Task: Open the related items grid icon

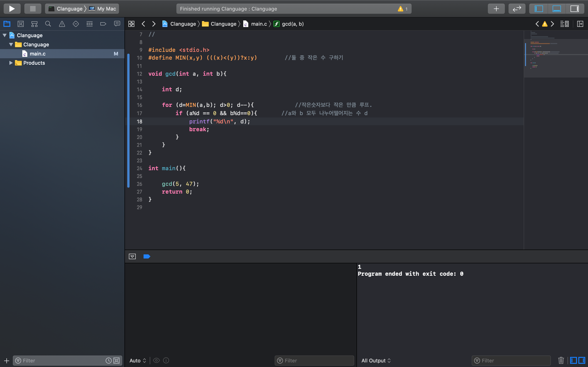Action: (x=131, y=24)
